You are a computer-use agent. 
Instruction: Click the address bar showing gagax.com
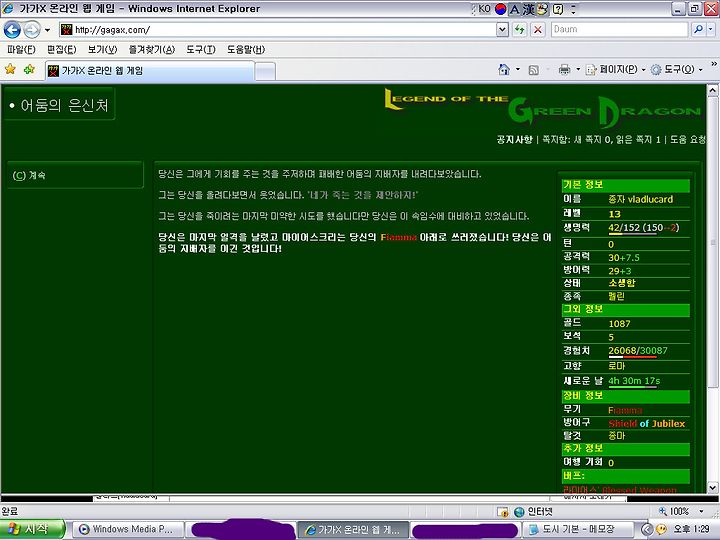(278, 30)
